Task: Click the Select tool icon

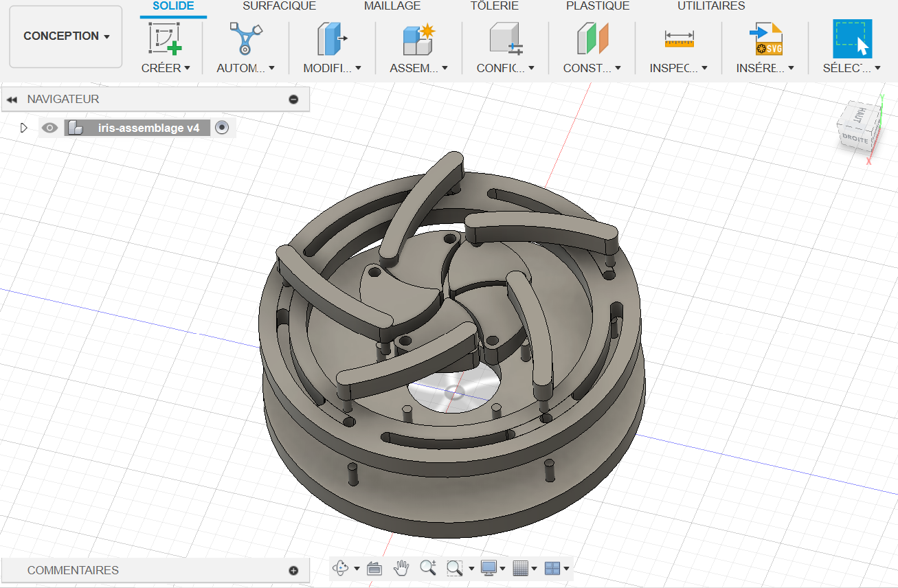Action: point(852,38)
